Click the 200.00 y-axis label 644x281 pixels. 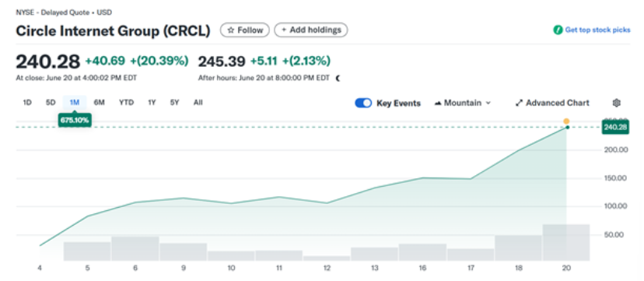pos(617,150)
